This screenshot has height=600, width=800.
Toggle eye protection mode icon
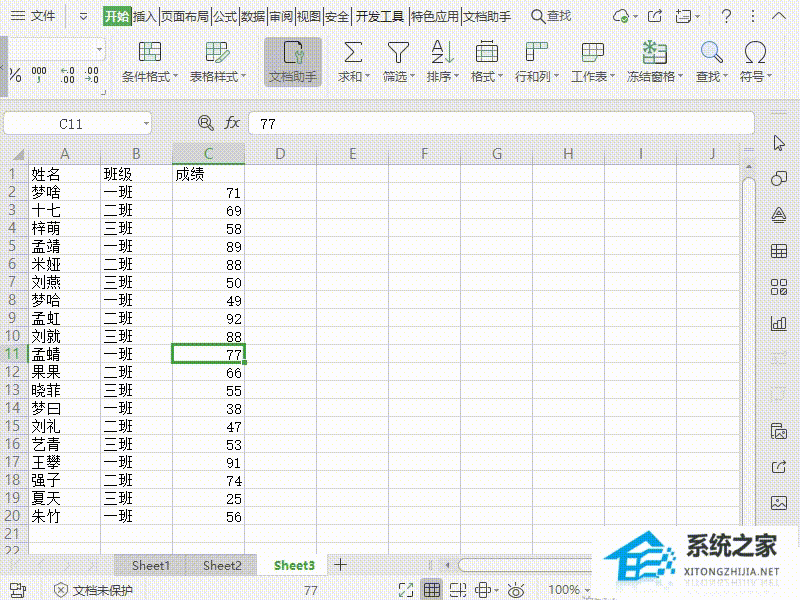coord(516,590)
